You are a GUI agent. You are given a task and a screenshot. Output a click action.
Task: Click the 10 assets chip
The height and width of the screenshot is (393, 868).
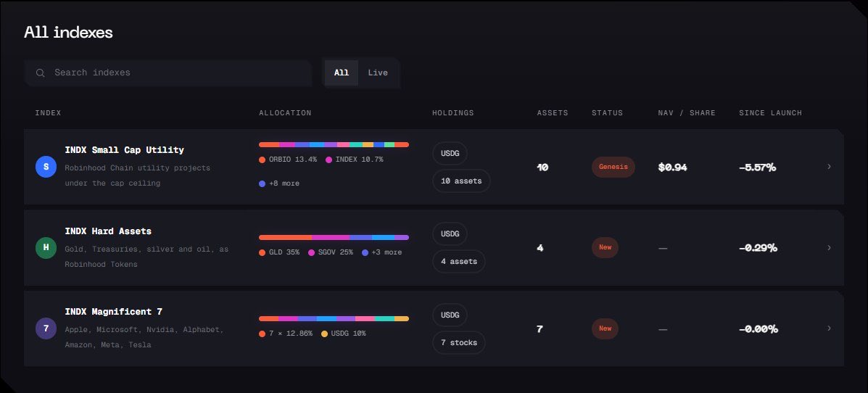pos(461,181)
